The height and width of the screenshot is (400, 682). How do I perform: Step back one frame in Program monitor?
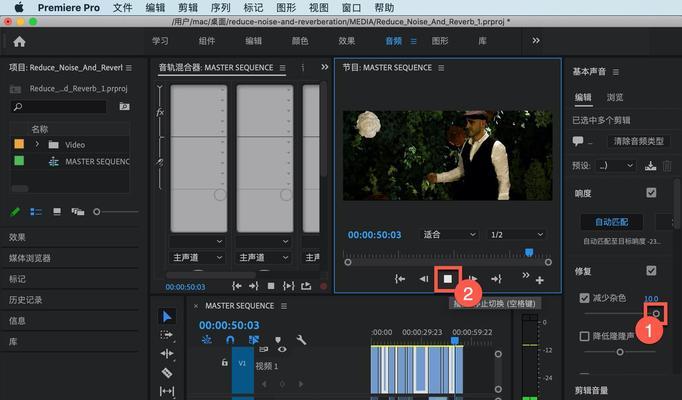tap(424, 279)
